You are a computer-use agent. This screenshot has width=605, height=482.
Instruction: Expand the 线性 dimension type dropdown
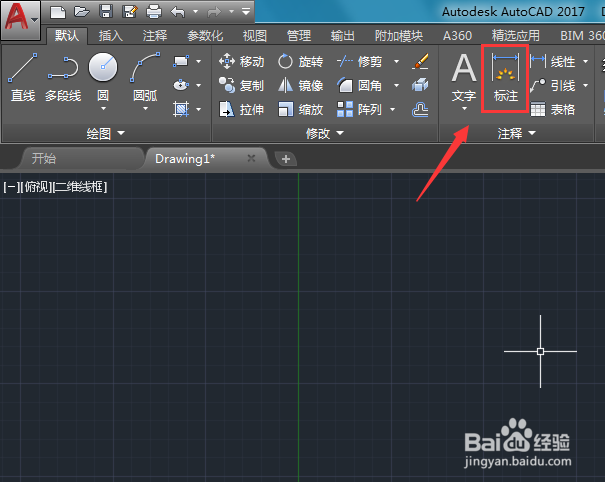point(585,61)
